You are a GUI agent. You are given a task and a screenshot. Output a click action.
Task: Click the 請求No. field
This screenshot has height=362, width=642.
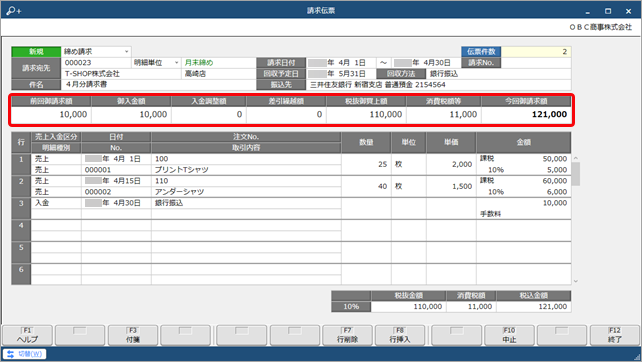(536, 63)
